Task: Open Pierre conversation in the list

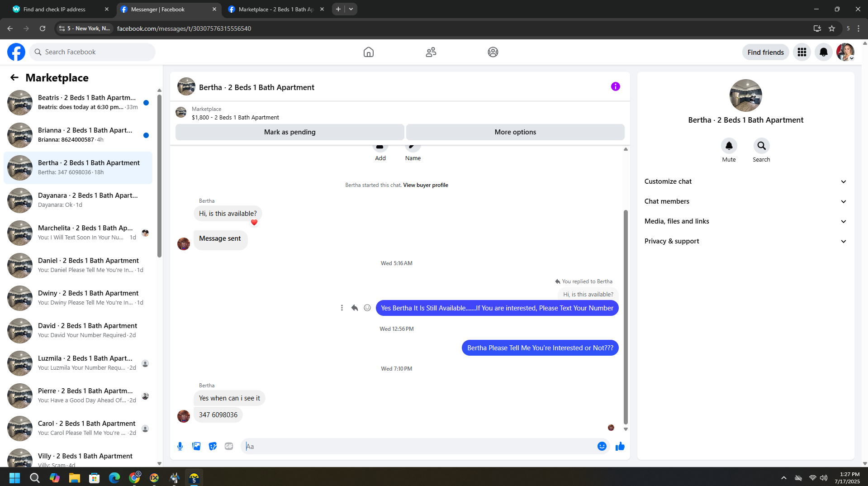Action: [x=78, y=396]
